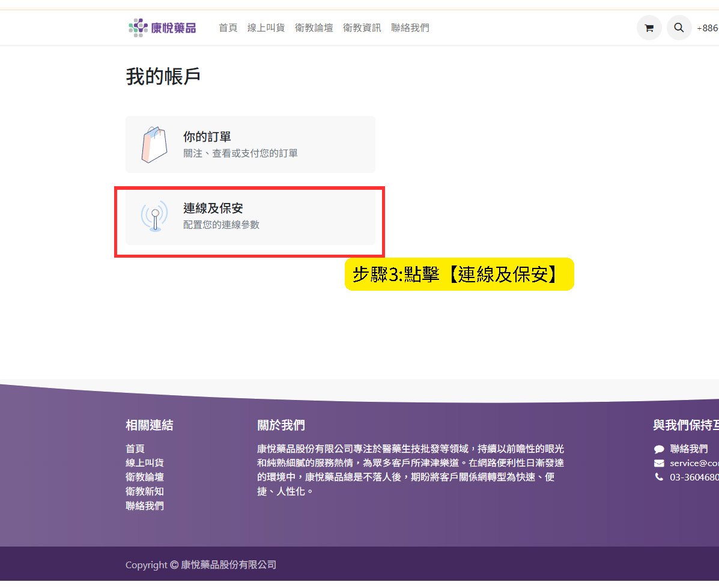The width and height of the screenshot is (719, 588).
Task: Open 衛教論壇 in the top navigation
Action: tap(314, 28)
